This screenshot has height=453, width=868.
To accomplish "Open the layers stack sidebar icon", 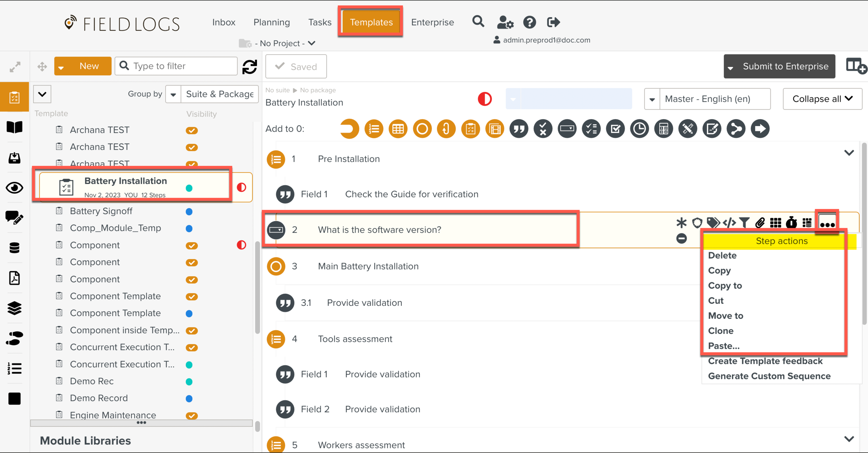I will (x=14, y=308).
